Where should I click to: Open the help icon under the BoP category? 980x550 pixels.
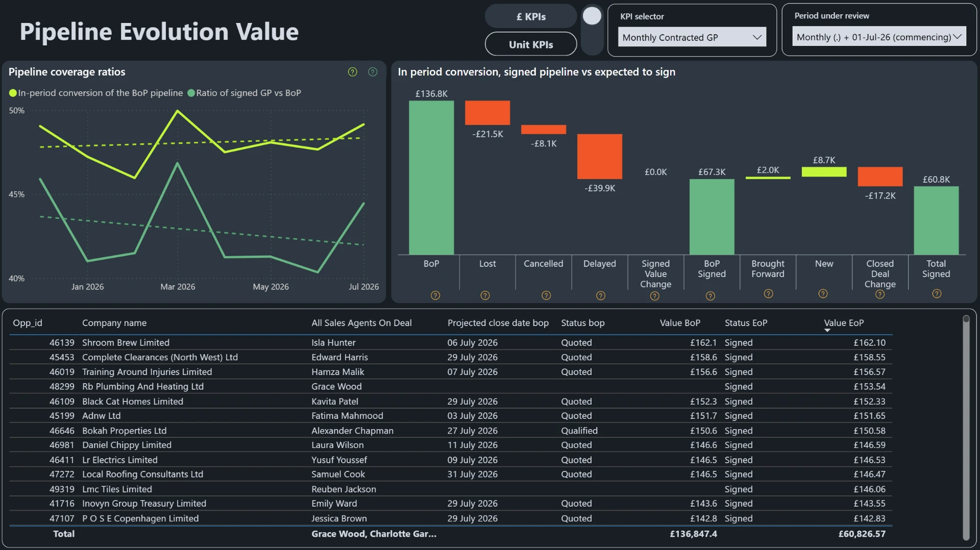(x=435, y=295)
